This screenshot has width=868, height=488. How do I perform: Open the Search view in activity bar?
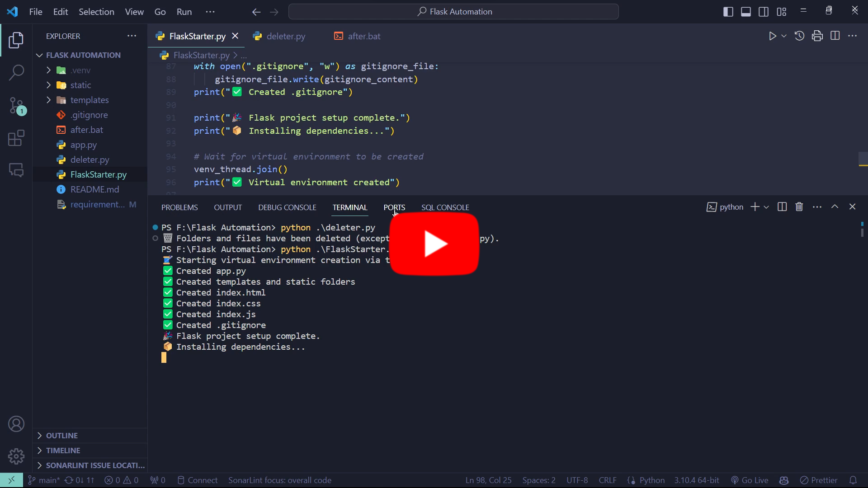click(x=16, y=72)
